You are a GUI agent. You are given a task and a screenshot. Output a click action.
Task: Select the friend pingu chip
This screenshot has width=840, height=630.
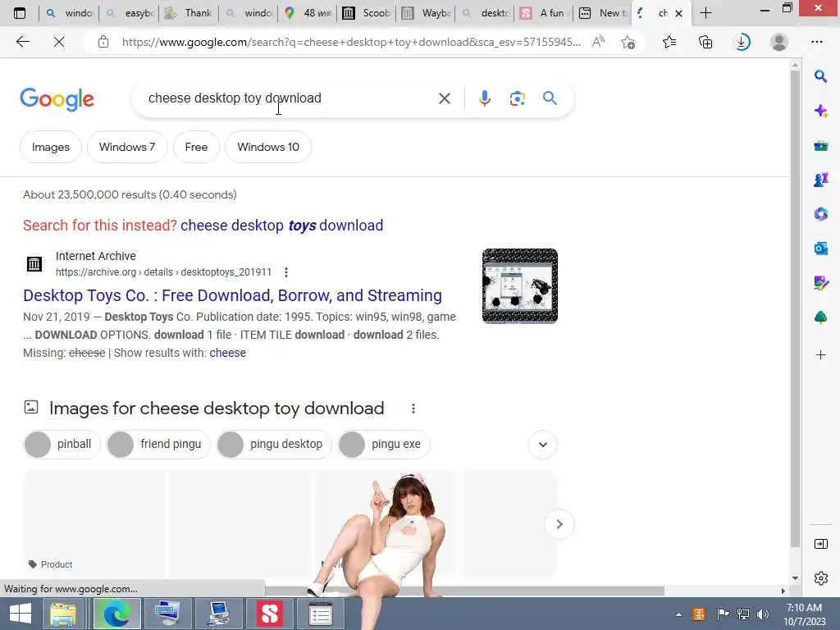158,444
